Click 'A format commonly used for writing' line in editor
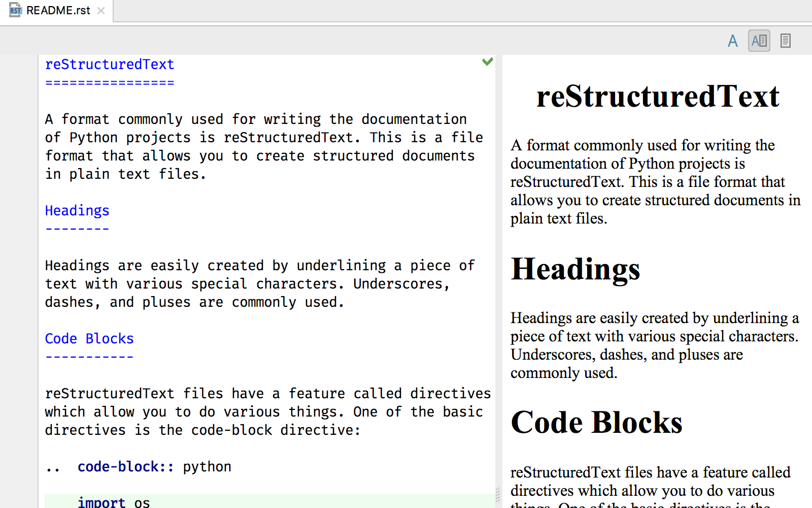812x508 pixels. pos(256,119)
